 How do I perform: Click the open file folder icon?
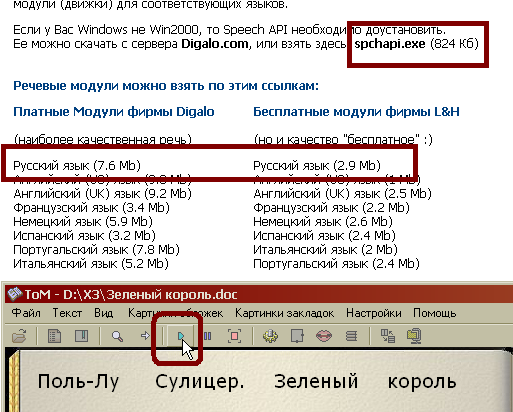click(x=19, y=336)
